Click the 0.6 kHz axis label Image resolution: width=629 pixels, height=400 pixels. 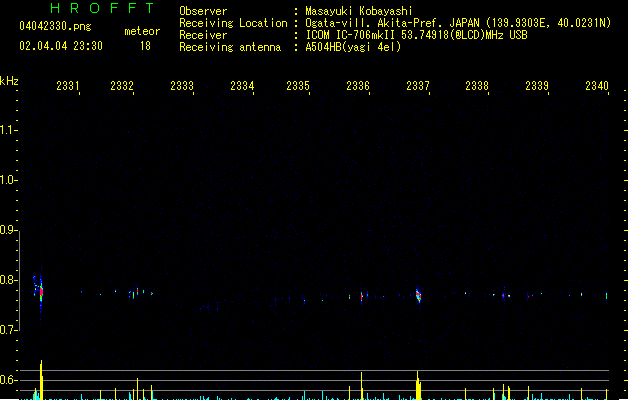8,380
